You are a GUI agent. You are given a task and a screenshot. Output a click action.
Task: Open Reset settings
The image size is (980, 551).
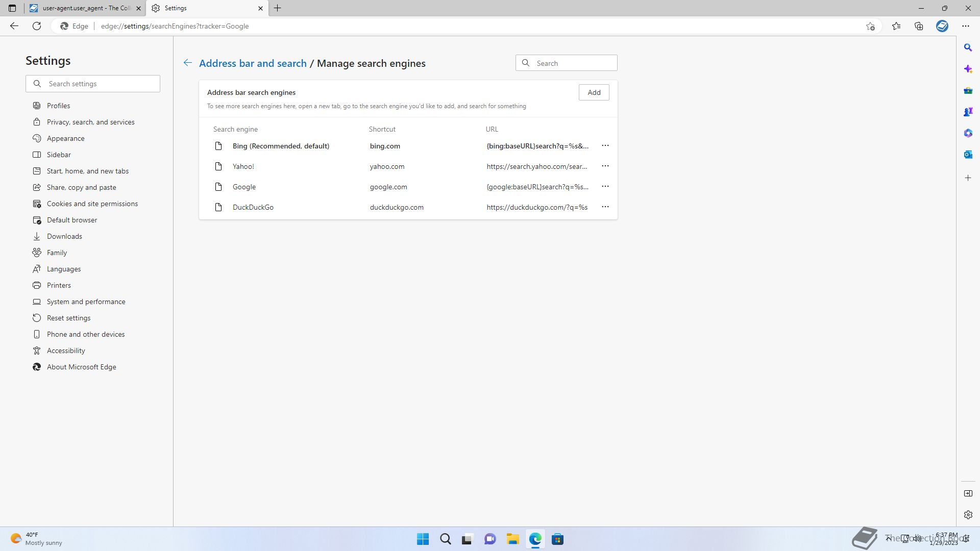pyautogui.click(x=68, y=318)
